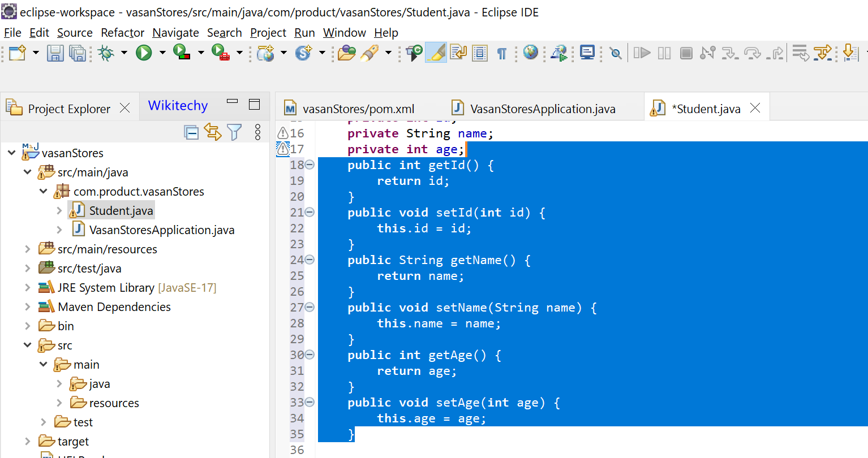The height and width of the screenshot is (458, 868).
Task: Close the Student.java editor tab
Action: (x=755, y=108)
